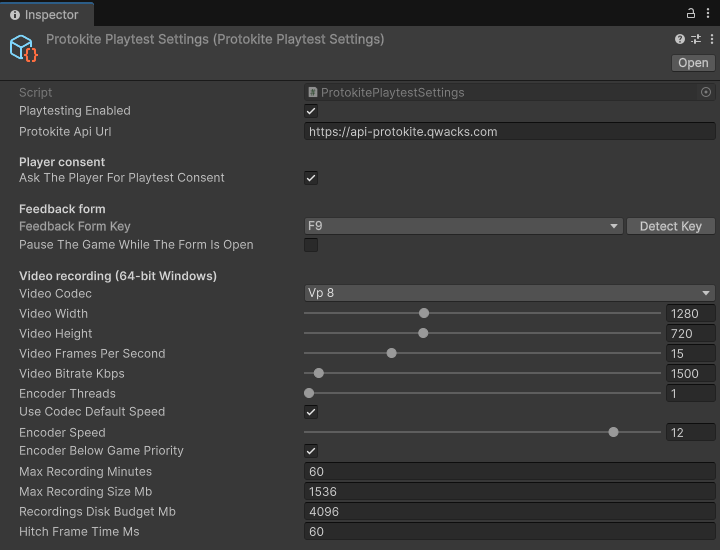
Task: Click the Video Height slider handle
Action: (x=423, y=333)
